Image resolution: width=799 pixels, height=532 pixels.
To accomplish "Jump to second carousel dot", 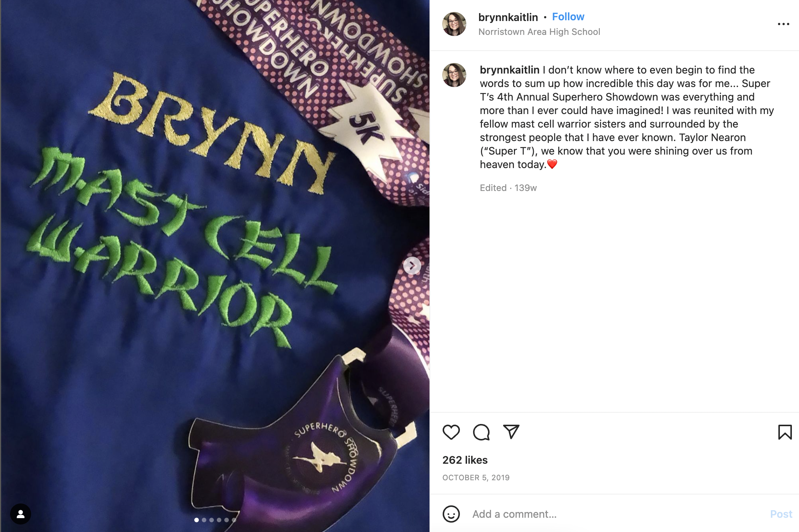I will point(204,520).
